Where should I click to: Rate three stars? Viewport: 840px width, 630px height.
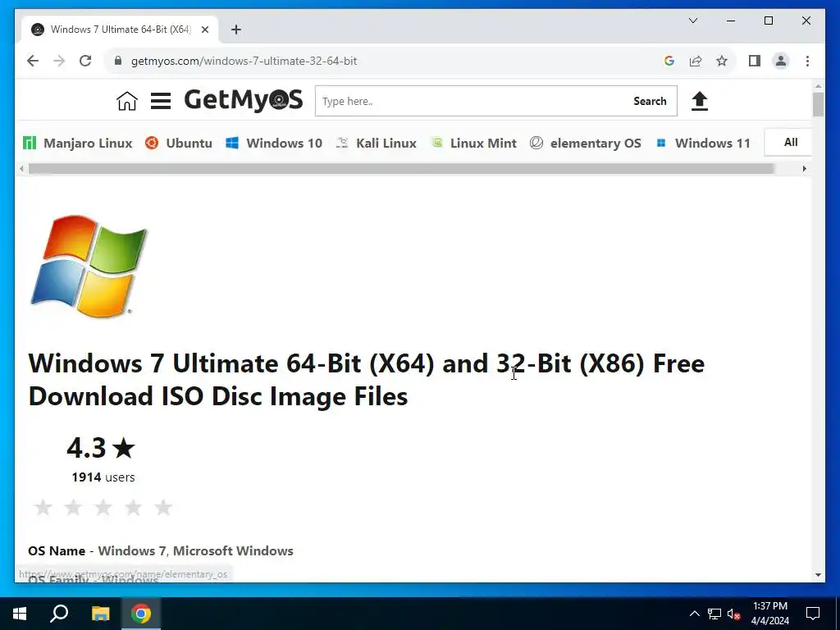point(103,507)
